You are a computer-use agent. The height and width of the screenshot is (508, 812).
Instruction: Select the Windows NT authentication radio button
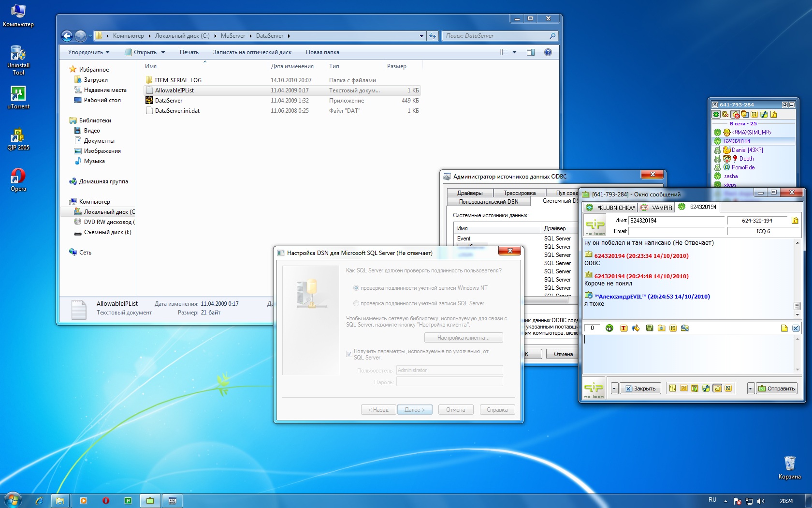click(x=356, y=288)
